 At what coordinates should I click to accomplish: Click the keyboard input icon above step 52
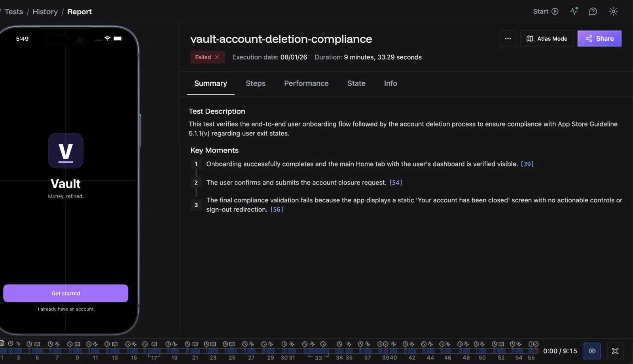[501, 344]
